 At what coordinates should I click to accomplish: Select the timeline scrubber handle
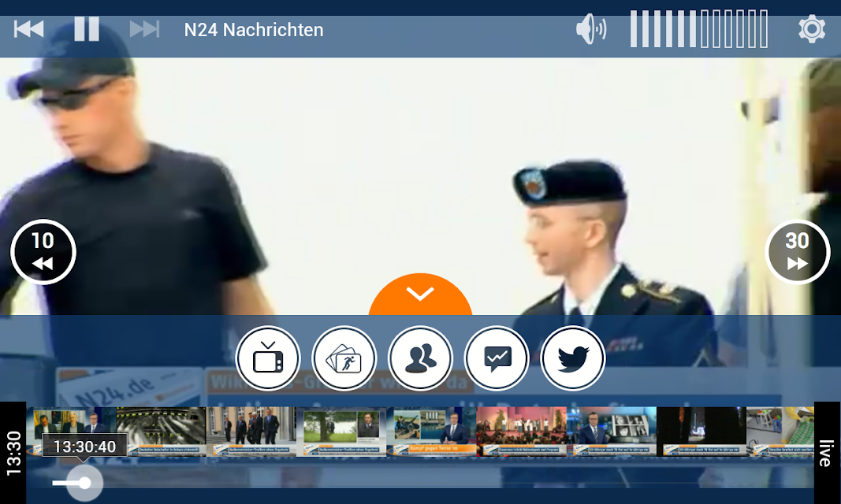click(85, 483)
